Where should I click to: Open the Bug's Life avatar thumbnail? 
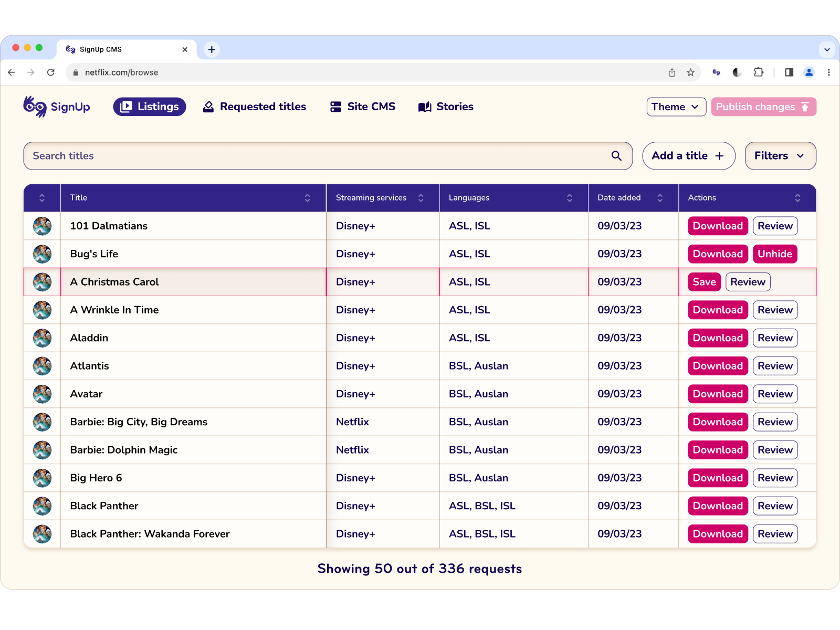pyautogui.click(x=42, y=254)
